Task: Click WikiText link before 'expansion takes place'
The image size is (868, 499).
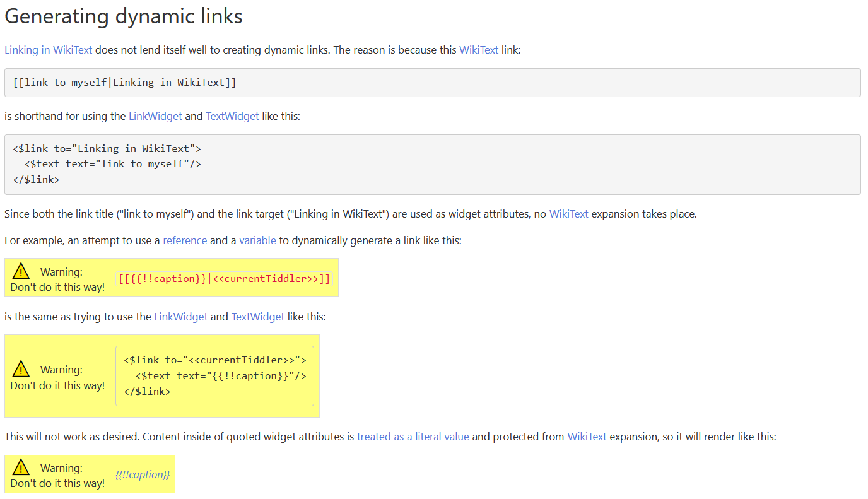Action: [568, 214]
